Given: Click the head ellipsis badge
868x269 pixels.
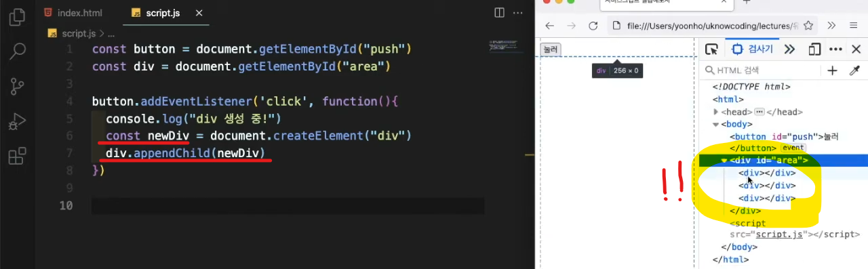Looking at the screenshot, I should click(759, 112).
